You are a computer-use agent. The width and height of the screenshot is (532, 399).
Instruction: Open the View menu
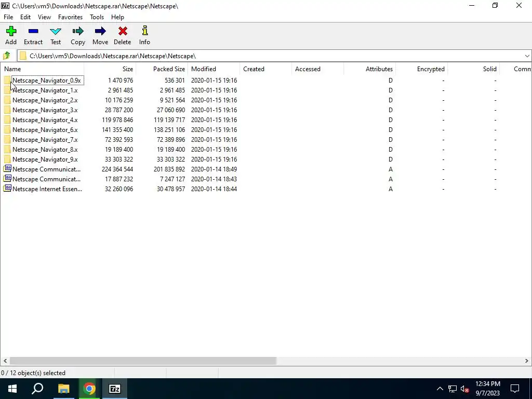44,17
